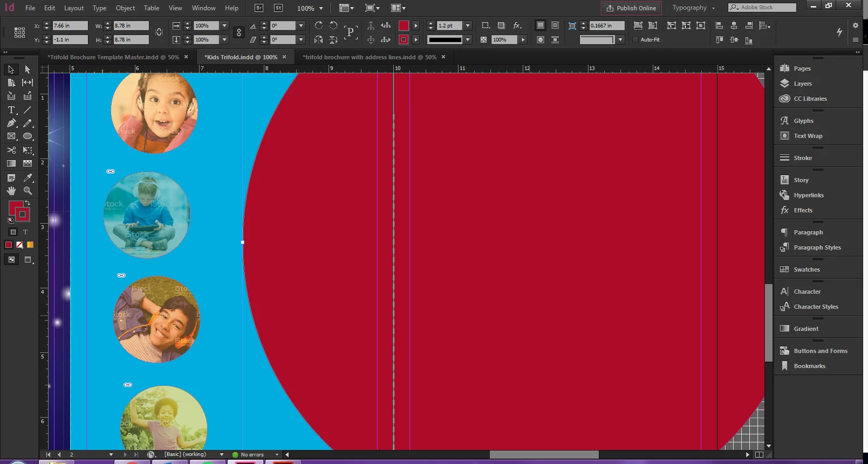Select the Free Transform tool
The width and height of the screenshot is (868, 464).
coord(28,150)
